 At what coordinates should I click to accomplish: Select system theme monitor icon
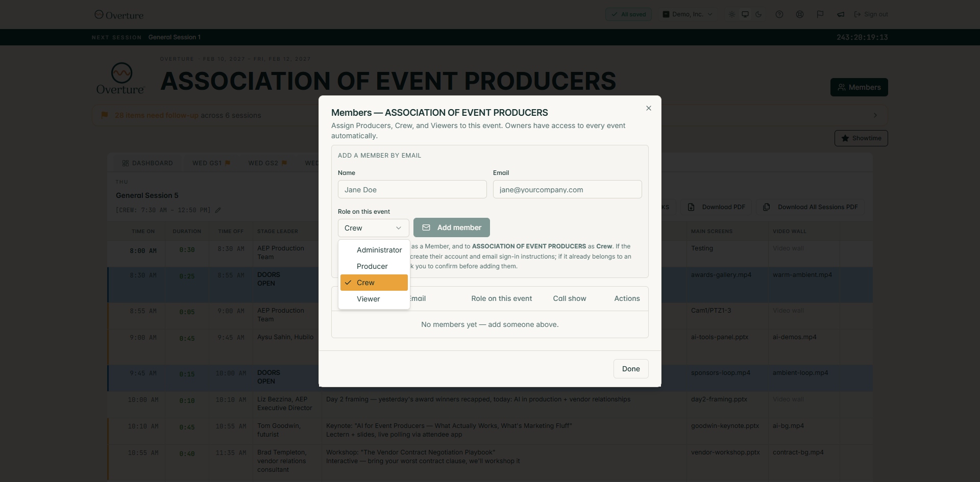[745, 14]
